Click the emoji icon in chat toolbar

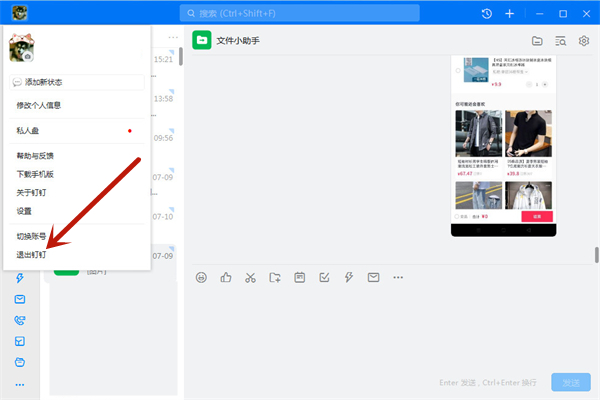coord(201,277)
